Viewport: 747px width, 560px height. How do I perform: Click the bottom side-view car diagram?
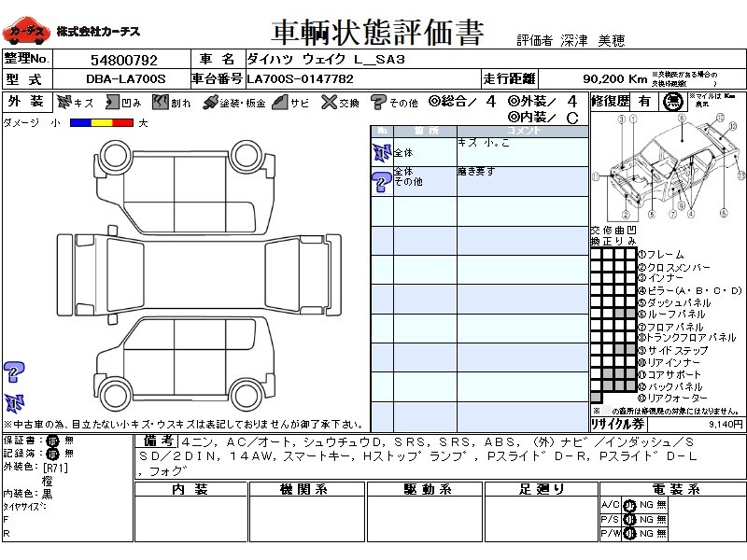[x=184, y=364]
